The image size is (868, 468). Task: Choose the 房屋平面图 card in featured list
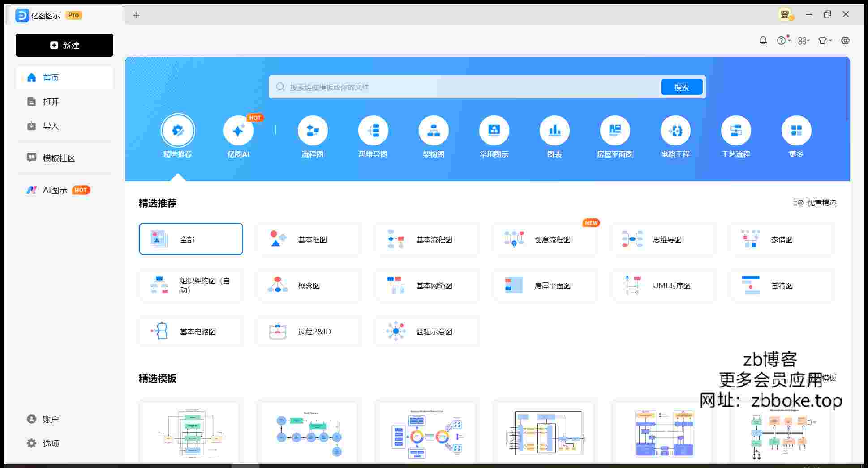tap(546, 285)
